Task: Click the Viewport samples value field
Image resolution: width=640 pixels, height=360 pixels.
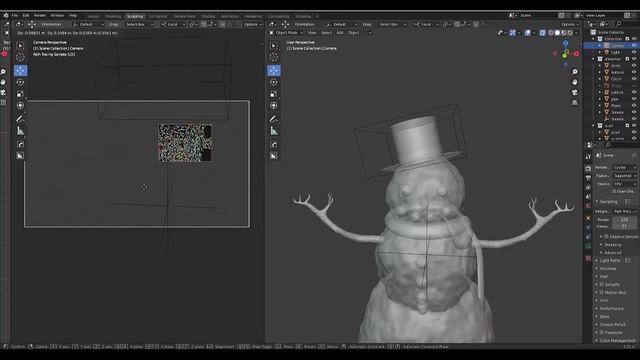Action: [x=624, y=226]
